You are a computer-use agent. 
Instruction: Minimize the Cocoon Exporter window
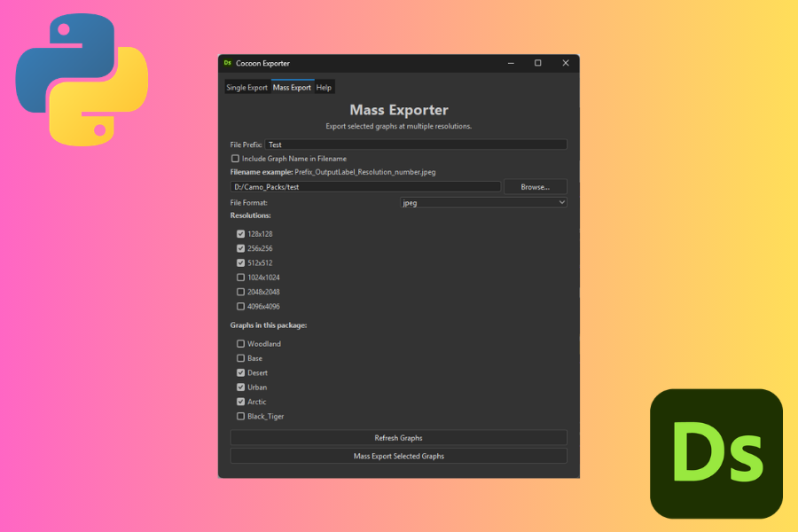pos(511,63)
